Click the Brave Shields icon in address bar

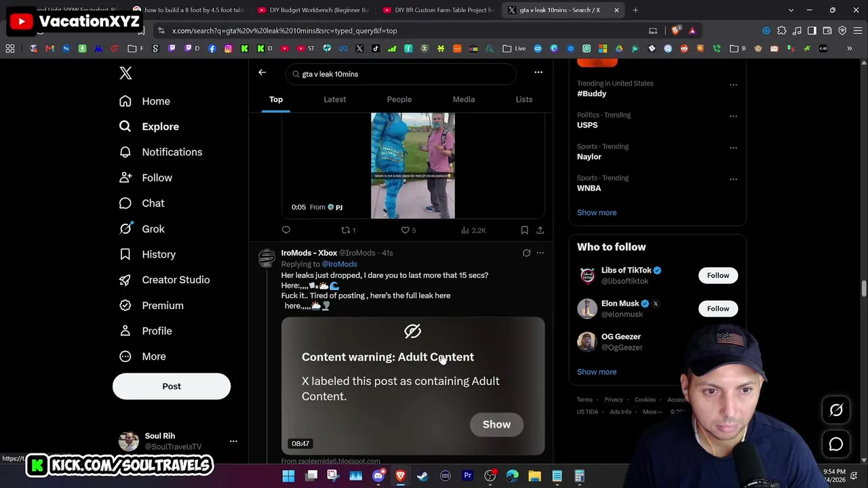(x=676, y=30)
